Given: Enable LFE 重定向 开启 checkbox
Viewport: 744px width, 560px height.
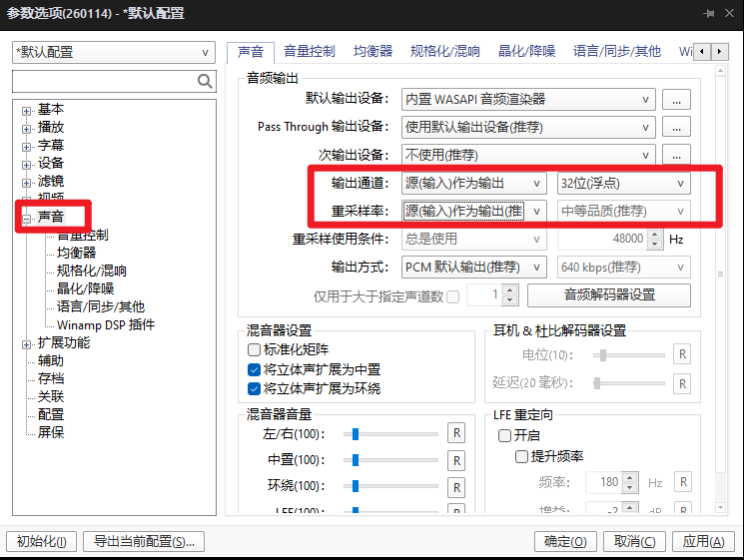Looking at the screenshot, I should tap(505, 435).
